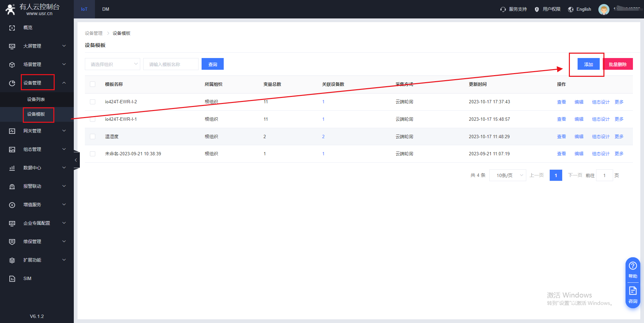Click the 概览 overview icon in sidebar
The image size is (644, 323).
12,28
